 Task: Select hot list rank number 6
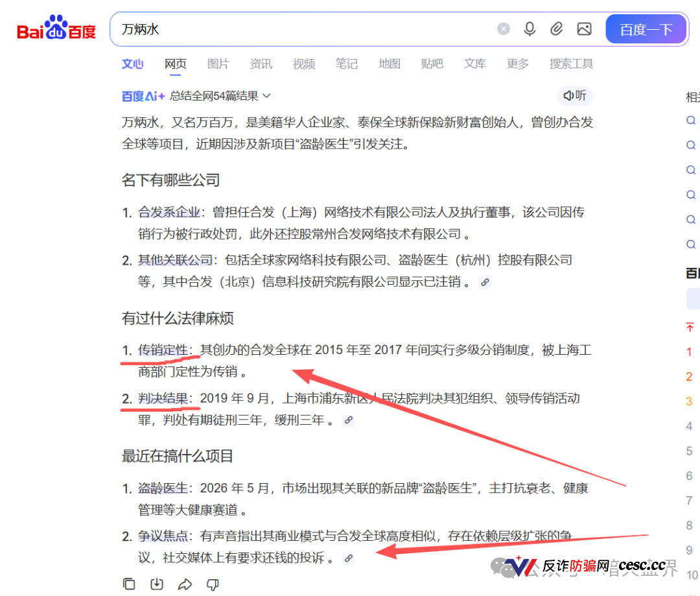pyautogui.click(x=689, y=476)
